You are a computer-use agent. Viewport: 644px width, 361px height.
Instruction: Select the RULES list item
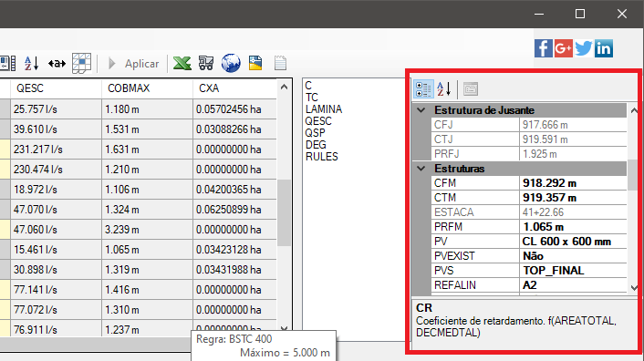tap(322, 157)
